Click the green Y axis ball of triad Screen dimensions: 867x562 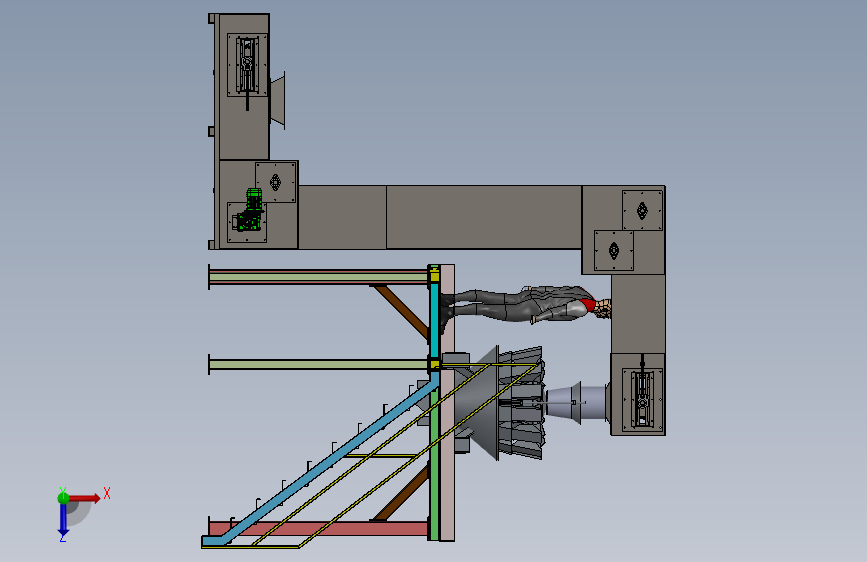(63, 497)
